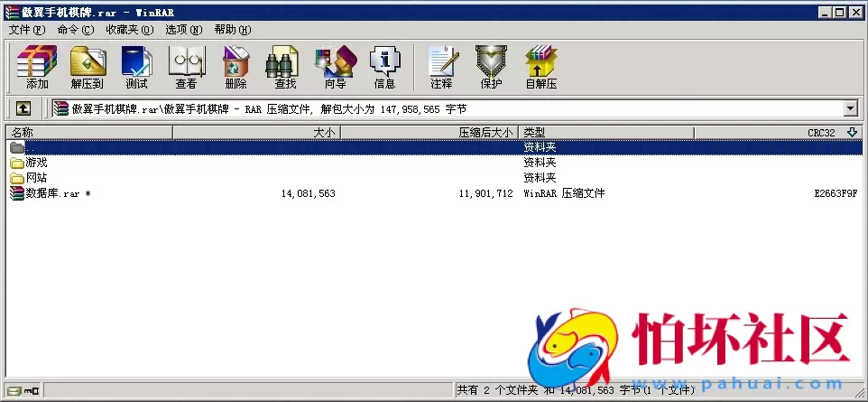
Task: Click the 网站 folder icon
Action: tap(17, 178)
